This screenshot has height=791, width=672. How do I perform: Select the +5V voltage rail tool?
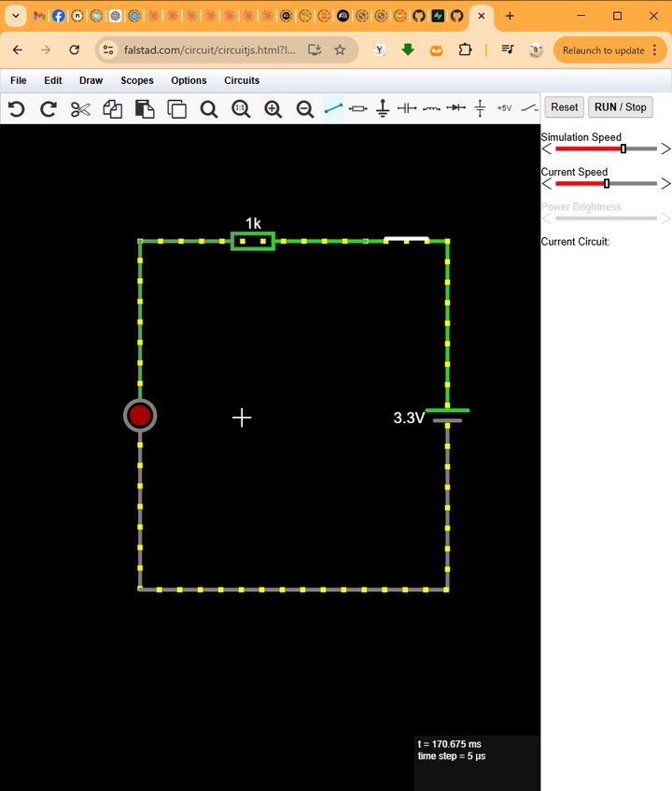tap(504, 108)
